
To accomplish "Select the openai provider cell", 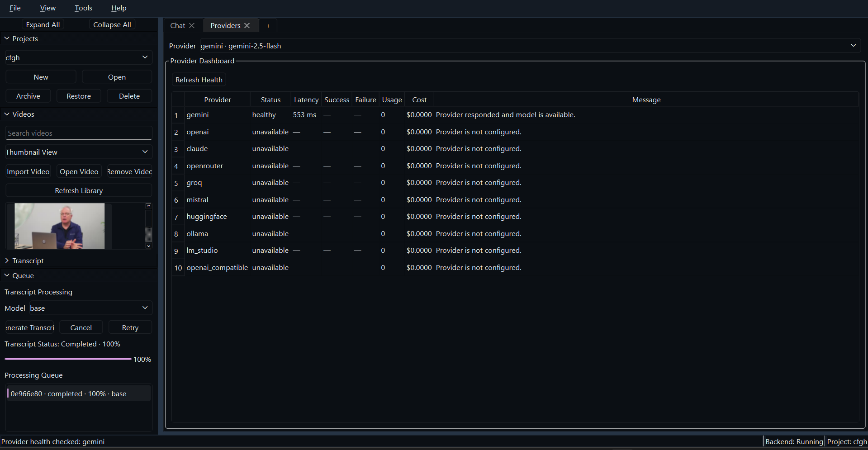I will coord(218,132).
